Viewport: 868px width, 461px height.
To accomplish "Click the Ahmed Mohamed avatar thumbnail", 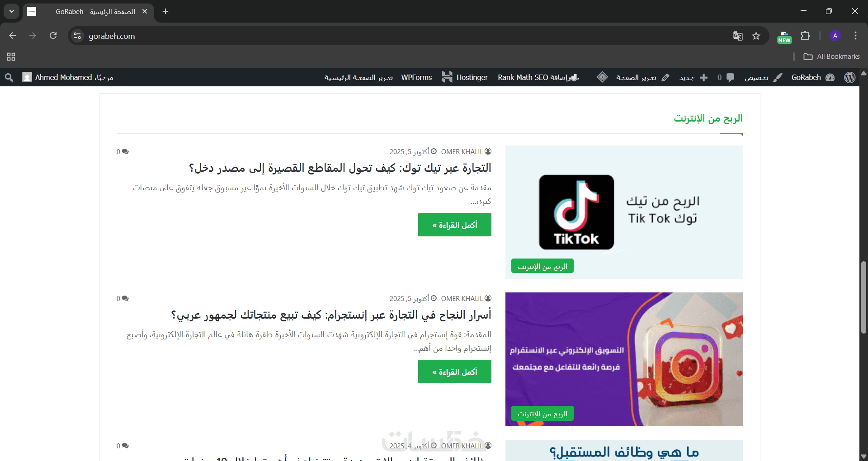I will [27, 77].
